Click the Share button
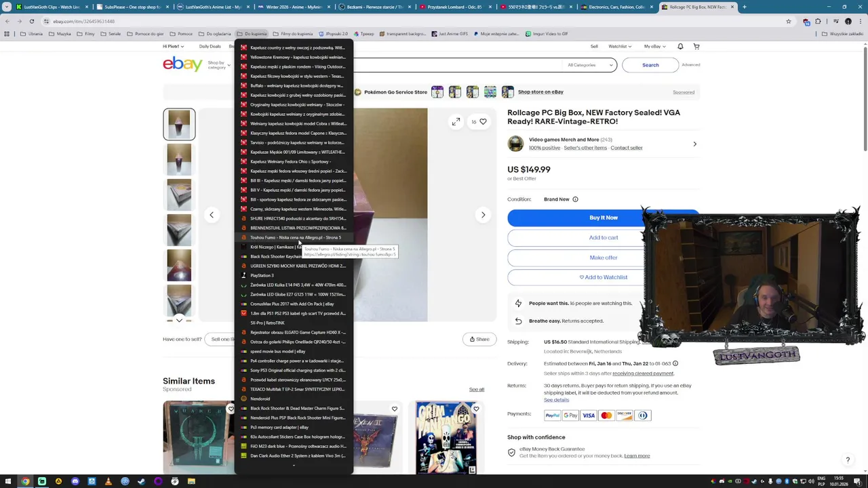Screen dimensions: 868x488 pyautogui.click(x=479, y=340)
